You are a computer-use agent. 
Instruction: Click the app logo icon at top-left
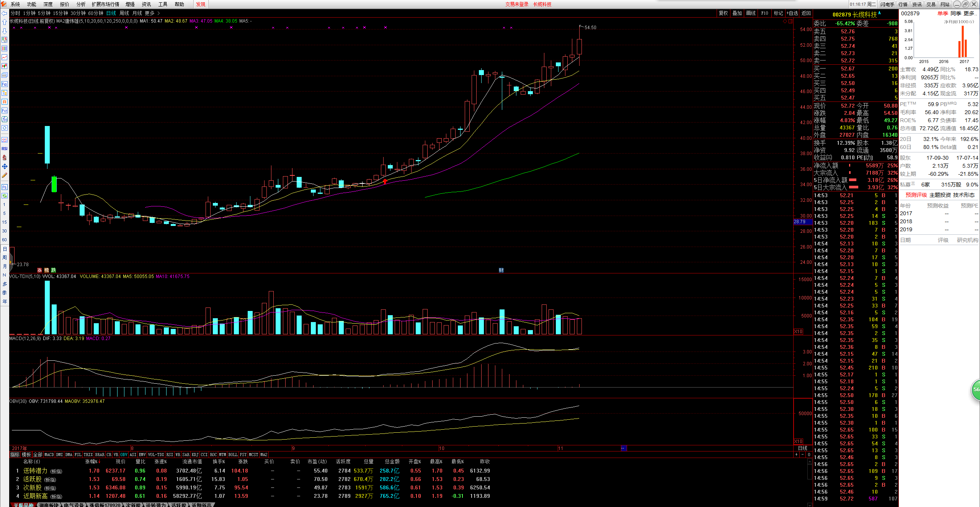[4, 4]
